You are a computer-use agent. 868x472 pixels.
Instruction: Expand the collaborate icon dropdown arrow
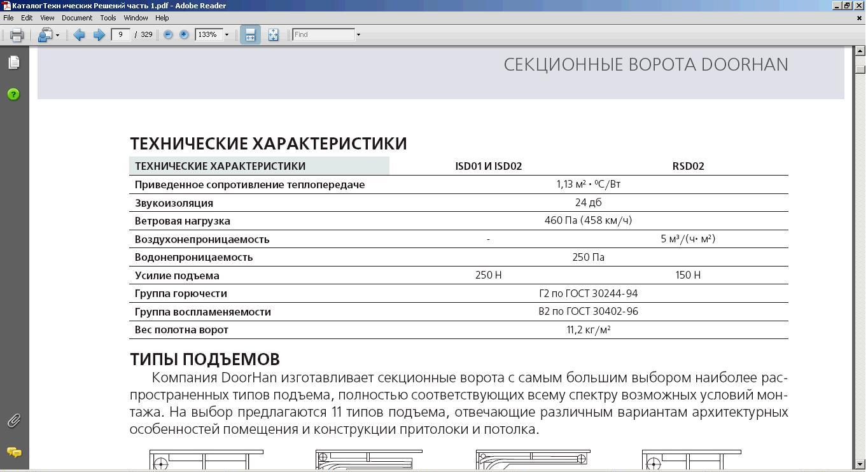[x=57, y=35]
